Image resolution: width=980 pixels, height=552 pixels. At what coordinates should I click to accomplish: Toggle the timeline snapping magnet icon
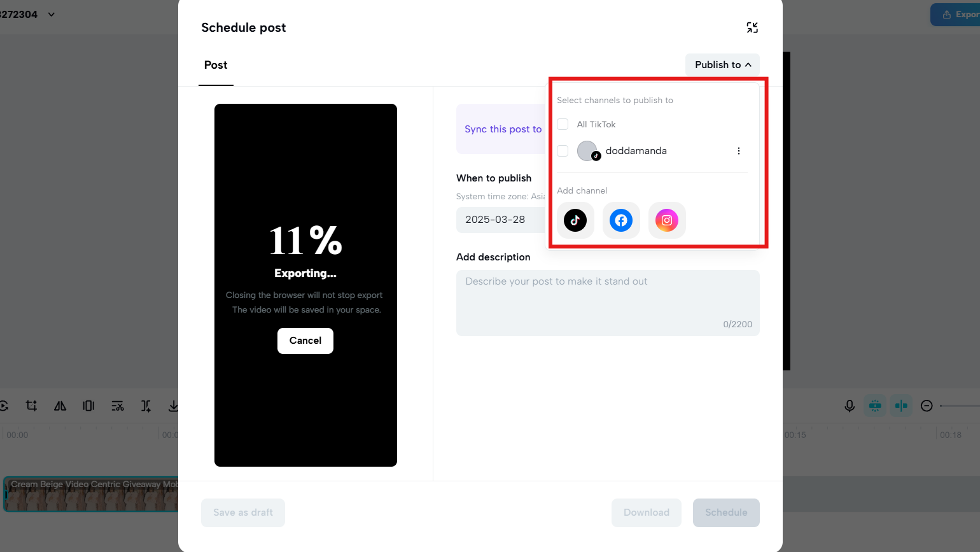point(875,406)
